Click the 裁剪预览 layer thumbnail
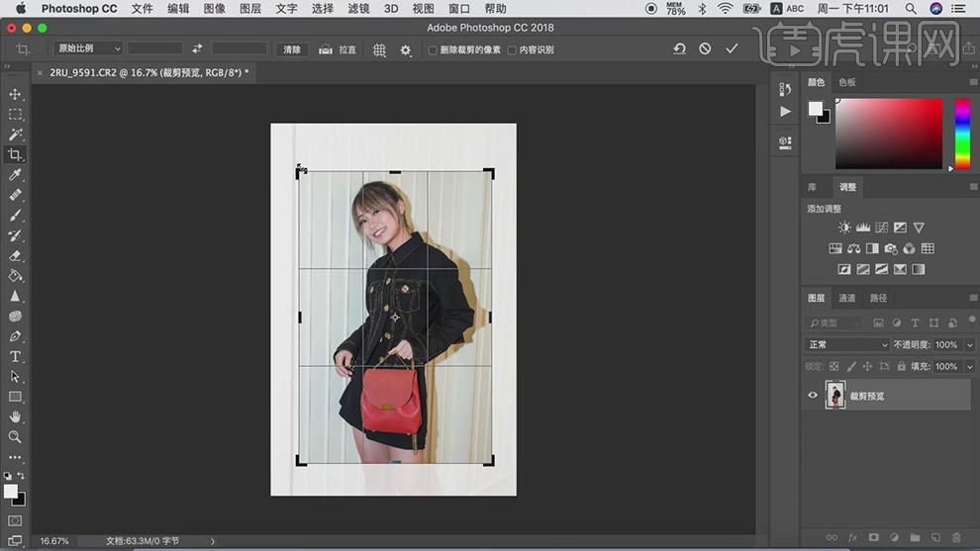Viewport: 980px width, 551px height. (835, 396)
